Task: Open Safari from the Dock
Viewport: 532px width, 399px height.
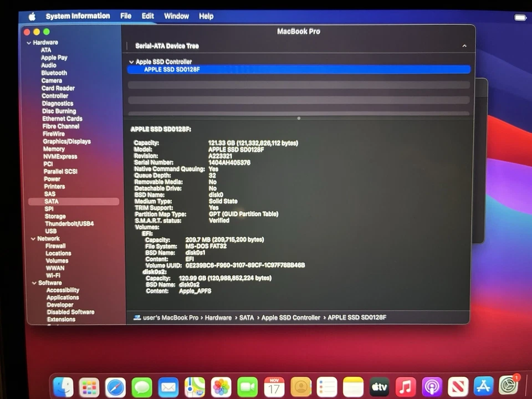Action: tap(116, 387)
